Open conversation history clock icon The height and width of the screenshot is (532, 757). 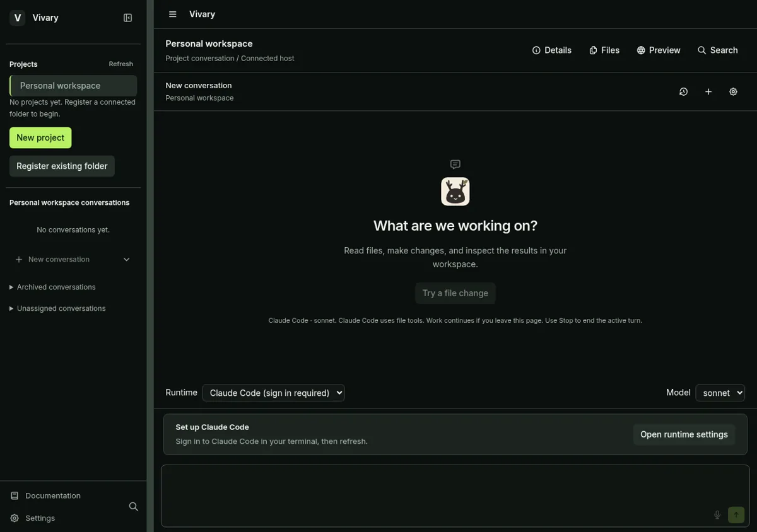click(x=683, y=91)
